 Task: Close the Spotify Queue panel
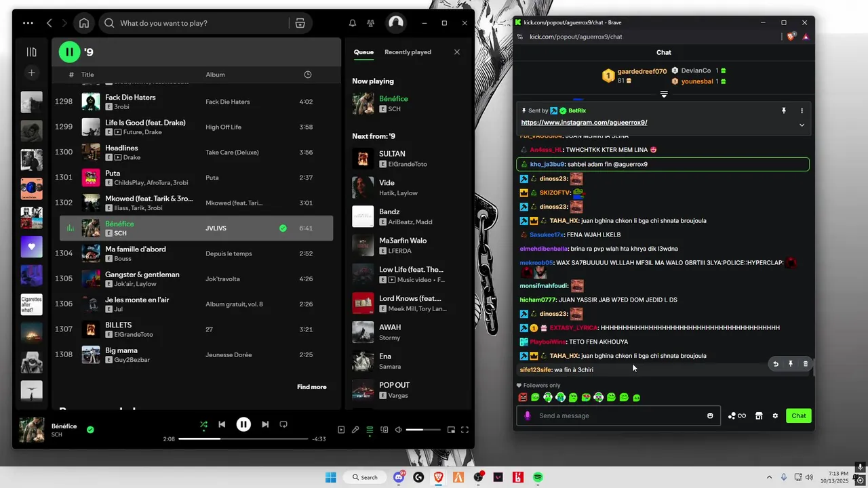pos(457,52)
